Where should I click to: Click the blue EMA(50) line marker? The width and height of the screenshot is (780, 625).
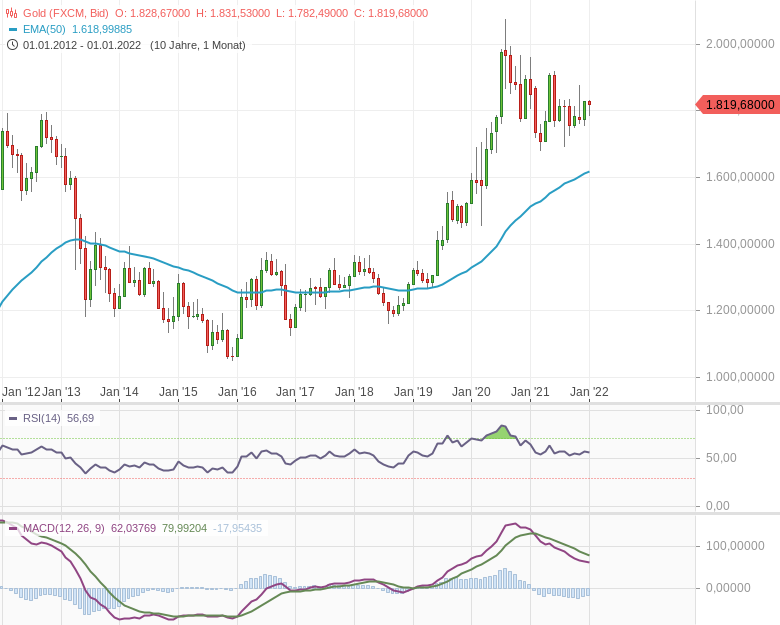[x=12, y=29]
